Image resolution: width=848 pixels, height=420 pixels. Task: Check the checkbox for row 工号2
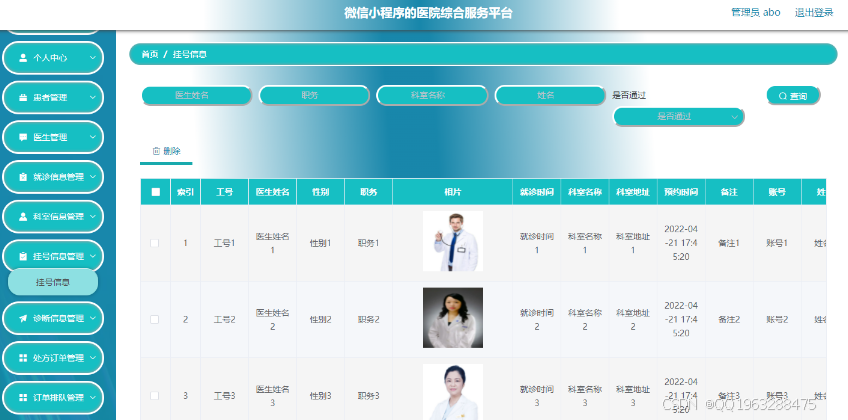[155, 319]
